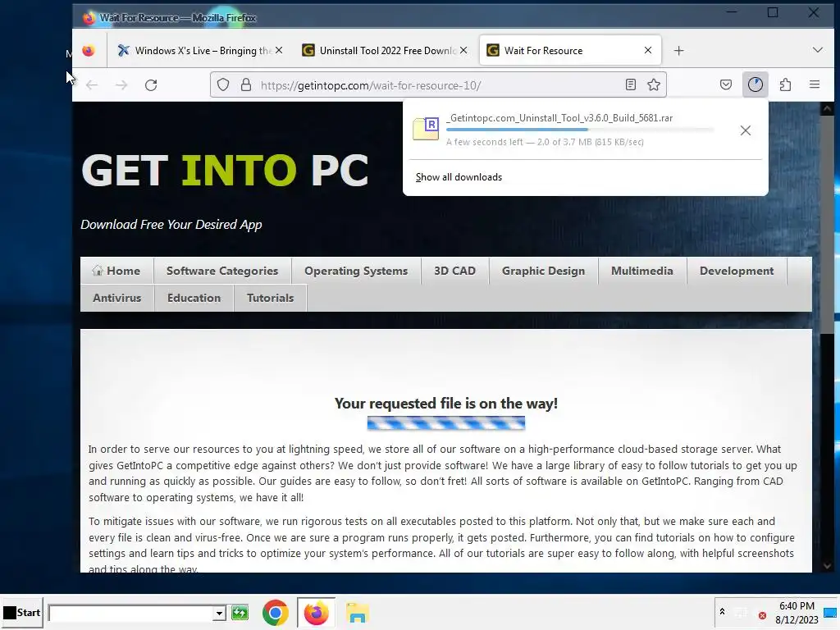Click the address bar URL field

tap(438, 85)
